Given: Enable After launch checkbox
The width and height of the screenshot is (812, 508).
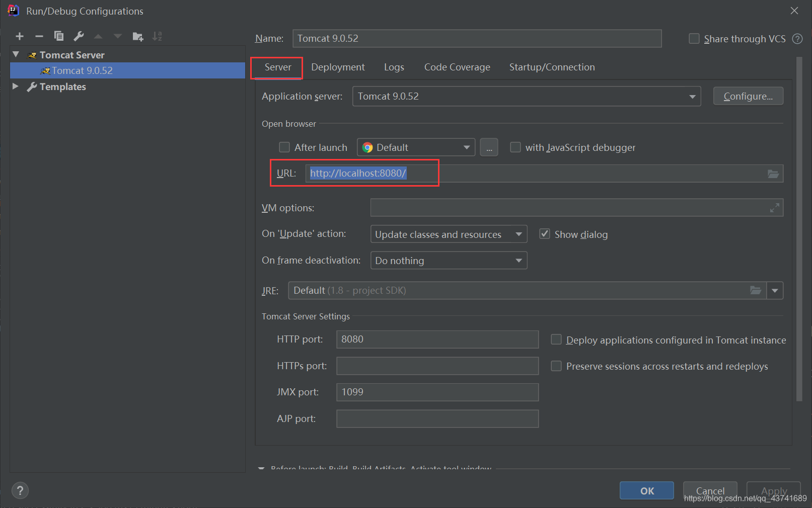Looking at the screenshot, I should (x=284, y=147).
